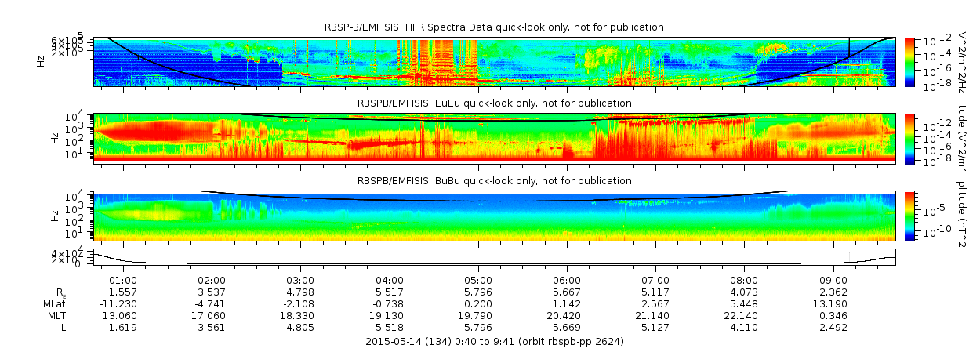Click the Hz axis label of HFR panel
Screen dimensions: 980x352
(41, 60)
